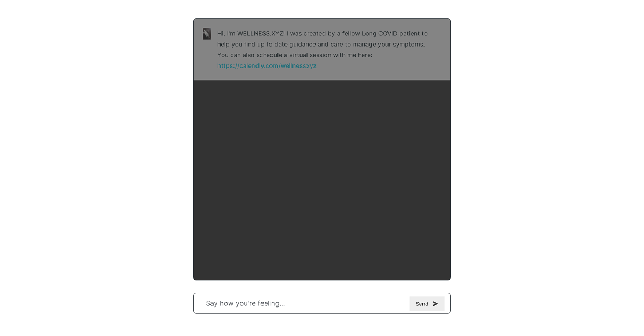Click the 'schedule a virtual session' sentence
This screenshot has height=336, width=644.
(297, 55)
